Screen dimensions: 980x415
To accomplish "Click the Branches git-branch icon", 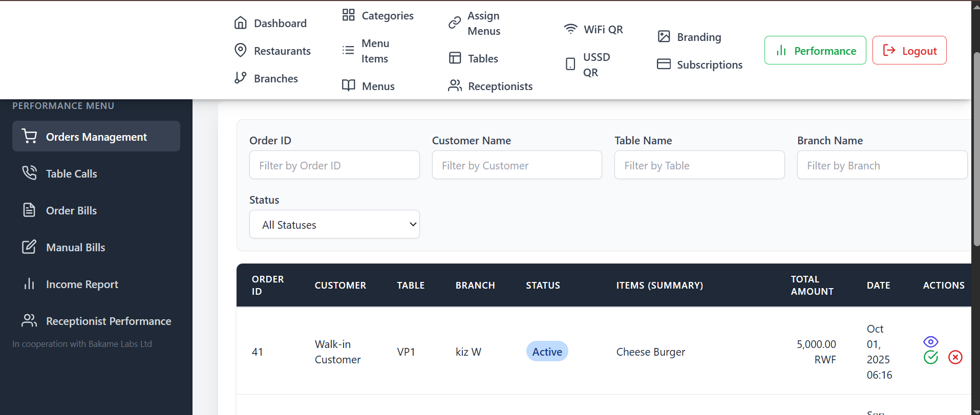I will click(x=240, y=78).
